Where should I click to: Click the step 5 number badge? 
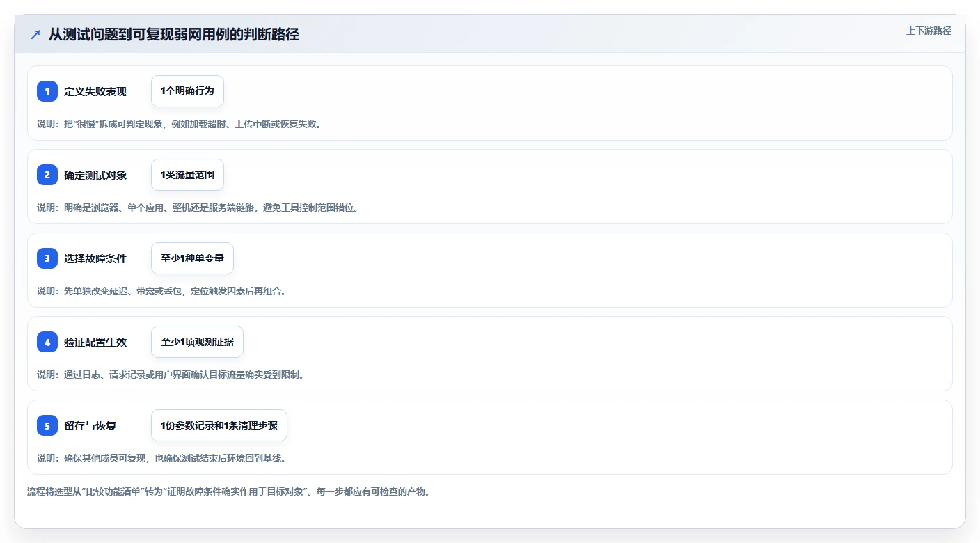[x=47, y=425]
